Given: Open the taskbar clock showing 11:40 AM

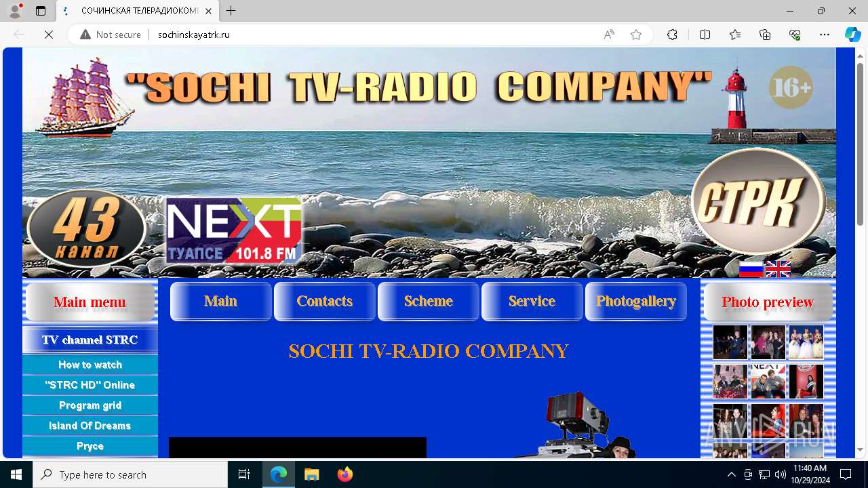Looking at the screenshot, I should coord(810,474).
